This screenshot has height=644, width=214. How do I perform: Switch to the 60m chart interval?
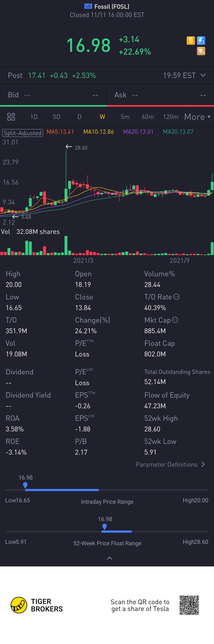148,117
